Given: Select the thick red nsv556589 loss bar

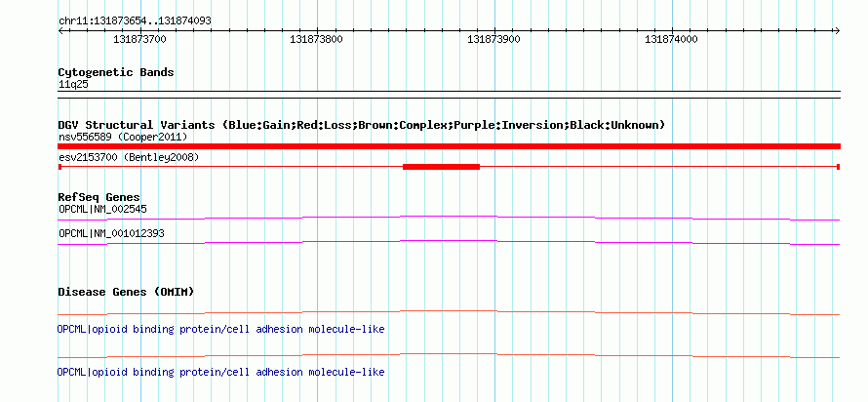Looking at the screenshot, I should [449, 146].
